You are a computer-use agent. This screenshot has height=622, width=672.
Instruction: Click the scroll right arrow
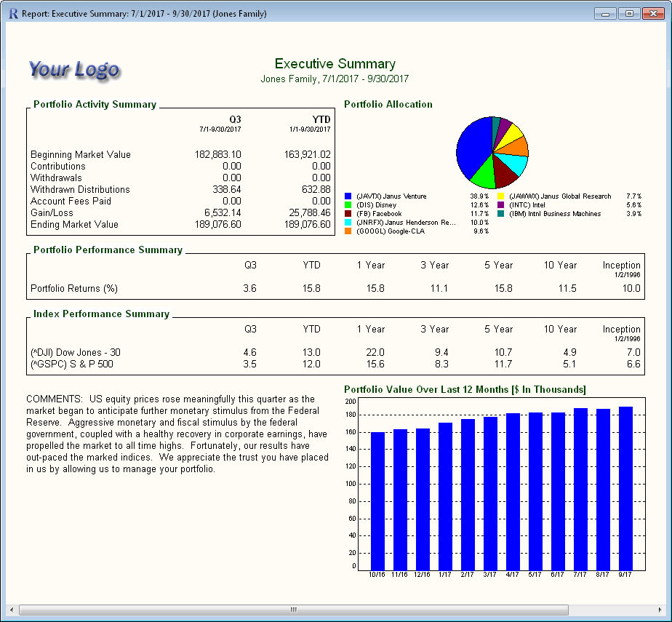click(660, 610)
